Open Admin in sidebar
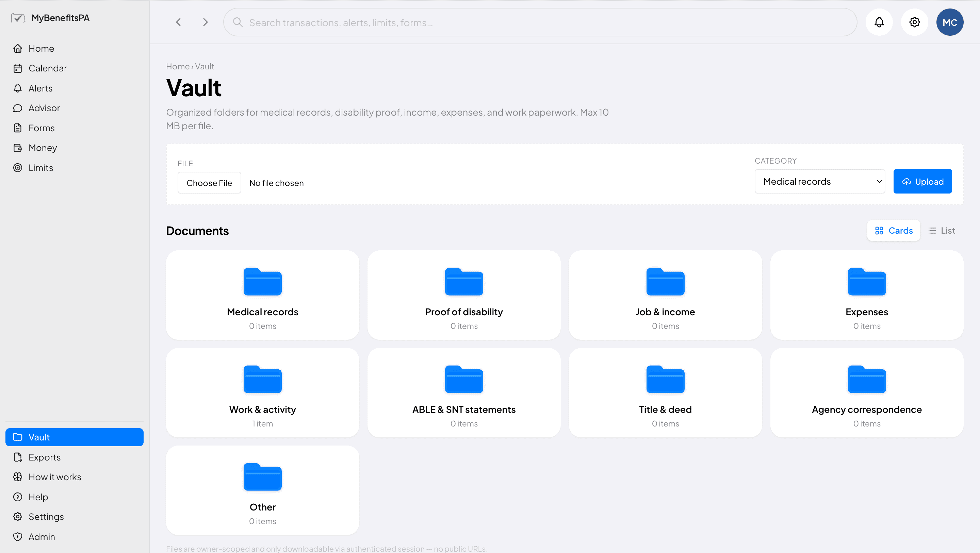980x553 pixels. tap(74, 537)
